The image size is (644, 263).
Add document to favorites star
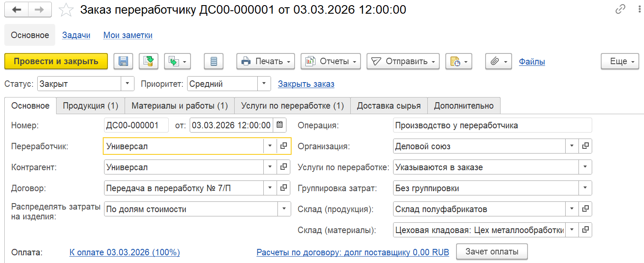[66, 9]
